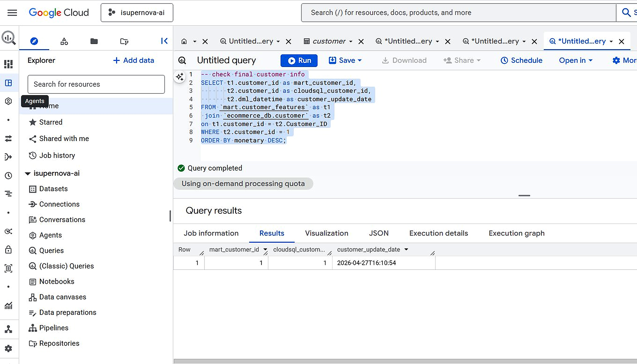The width and height of the screenshot is (637, 364).
Task: Close the customer table tab
Action: [x=361, y=41]
